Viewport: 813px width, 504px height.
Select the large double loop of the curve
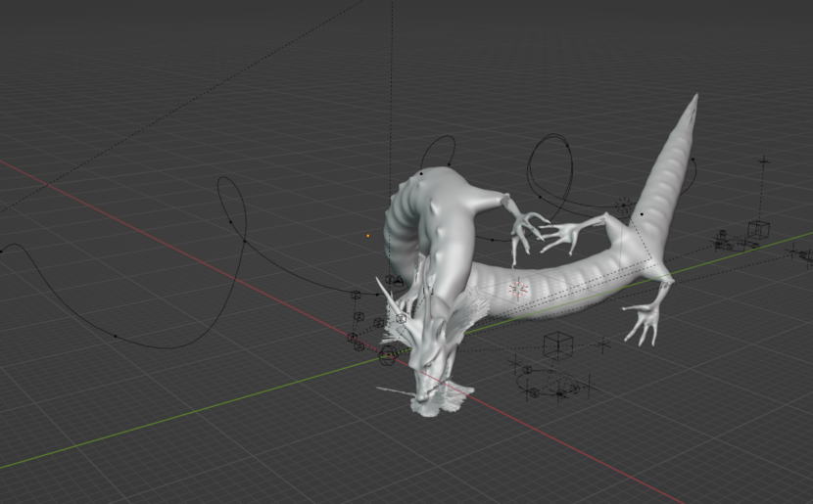pos(550,166)
